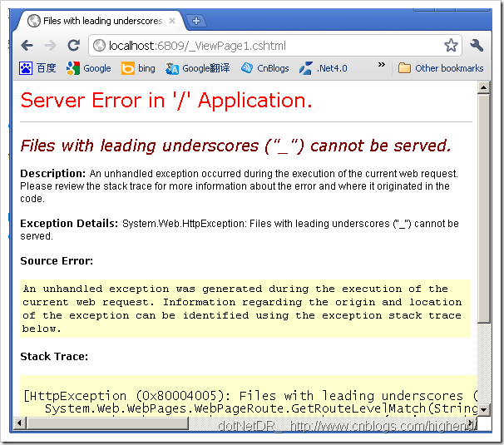Open the wrench settings menu
Image resolution: width=504 pixels, height=445 pixels.
pyautogui.click(x=477, y=46)
